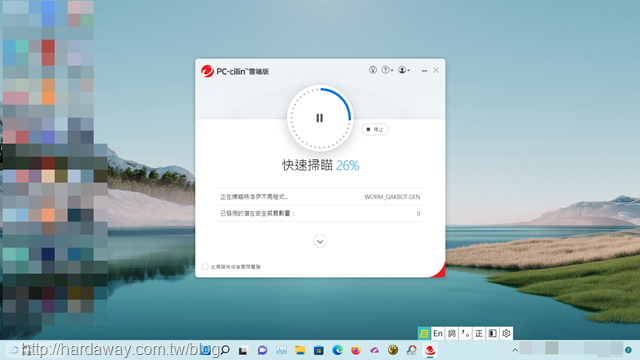Show hidden system tray icons
The height and width of the screenshot is (360, 640).
pyautogui.click(x=515, y=350)
